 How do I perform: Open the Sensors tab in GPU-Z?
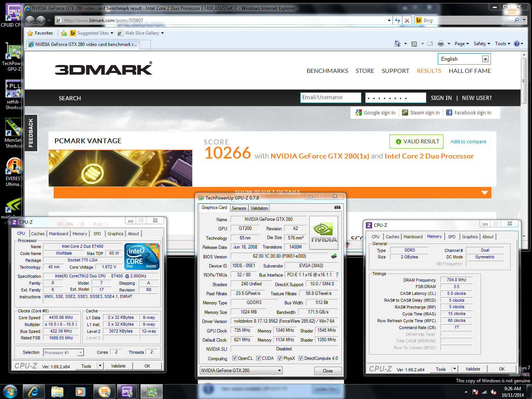(x=239, y=208)
